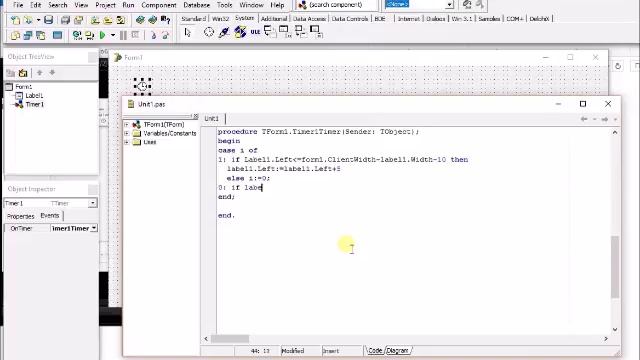Click the View Unit toolbar icon
The width and height of the screenshot is (640, 360).
(x=15, y=36)
